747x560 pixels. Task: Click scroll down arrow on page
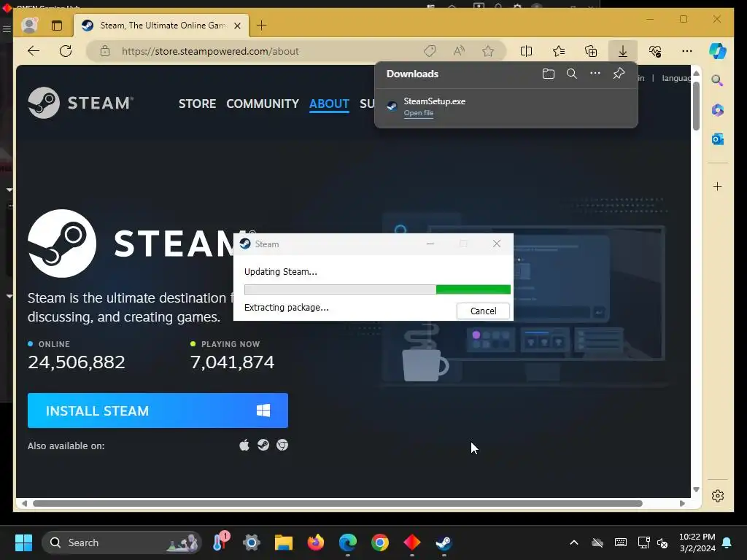point(696,489)
